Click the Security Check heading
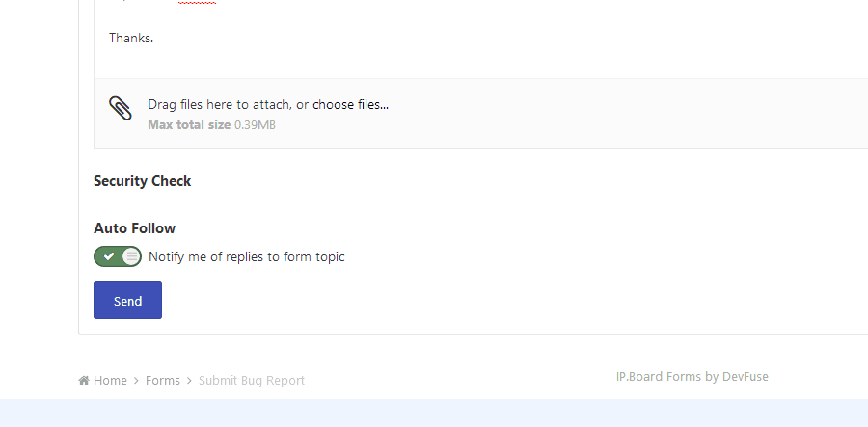 pyautogui.click(x=143, y=181)
